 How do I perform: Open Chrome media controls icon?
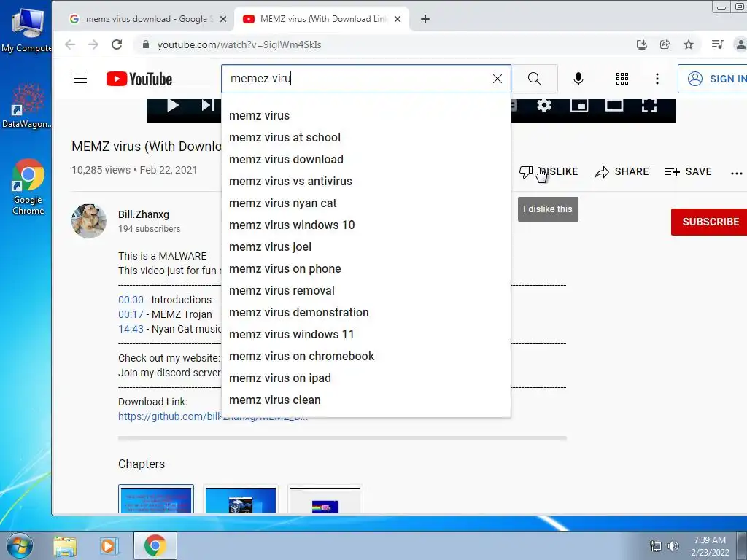[718, 44]
